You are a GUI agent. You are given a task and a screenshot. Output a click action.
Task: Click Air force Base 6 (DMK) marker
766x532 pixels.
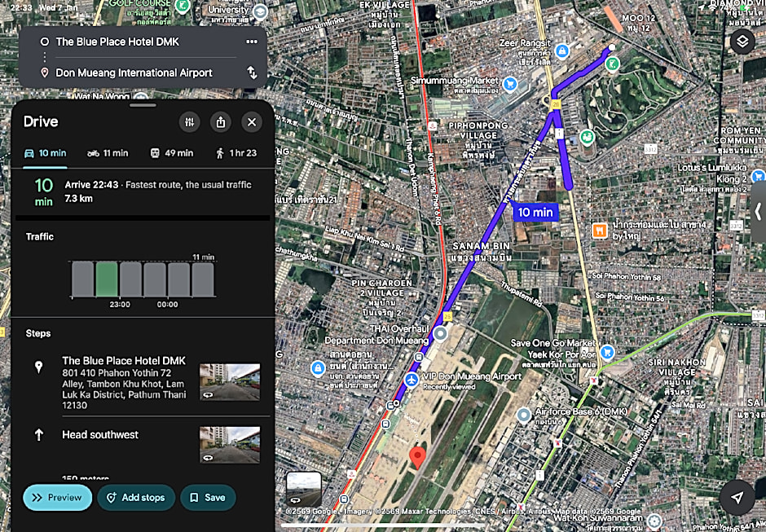pyautogui.click(x=524, y=415)
